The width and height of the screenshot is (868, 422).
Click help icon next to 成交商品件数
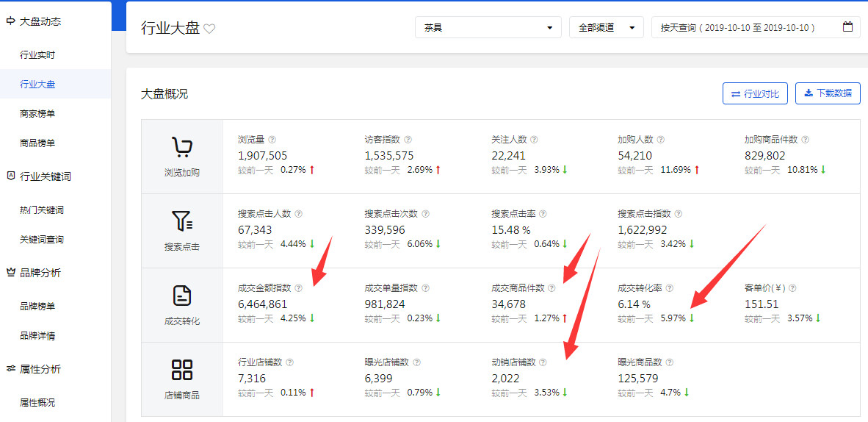(x=552, y=287)
